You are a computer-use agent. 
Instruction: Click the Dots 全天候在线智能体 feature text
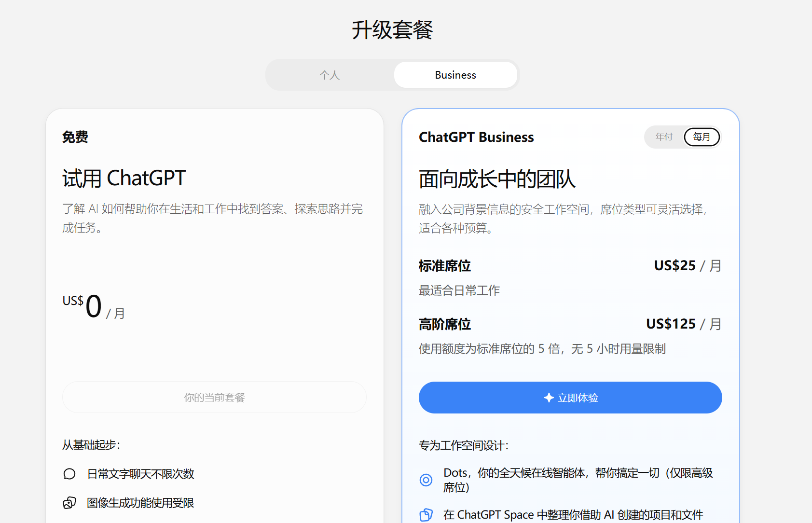tap(578, 480)
